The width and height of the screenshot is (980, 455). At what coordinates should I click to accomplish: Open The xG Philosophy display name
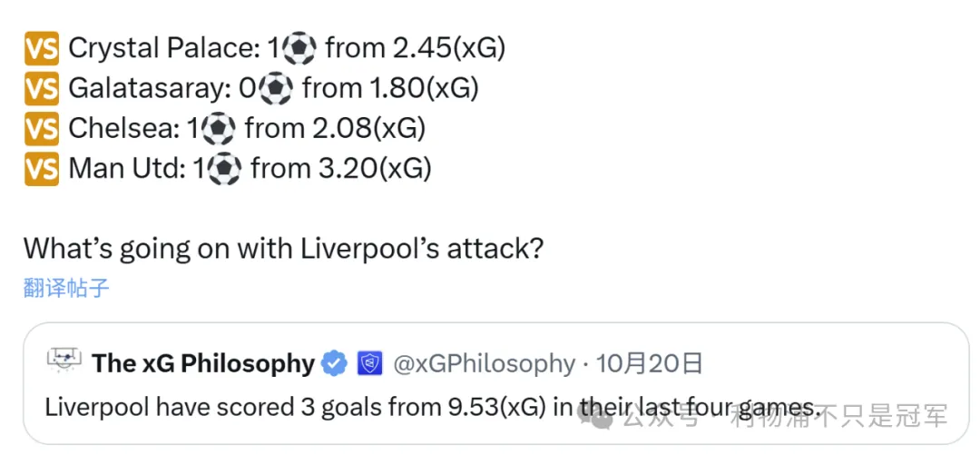[203, 364]
